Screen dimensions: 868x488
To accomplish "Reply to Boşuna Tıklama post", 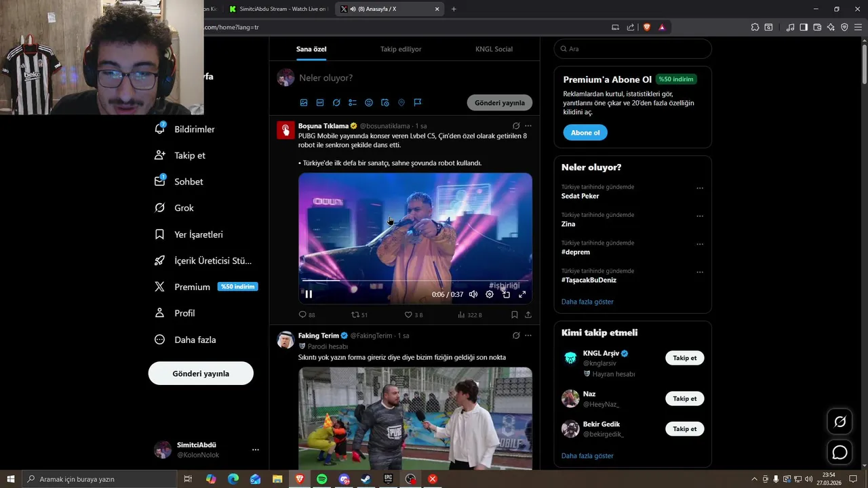I will point(307,314).
